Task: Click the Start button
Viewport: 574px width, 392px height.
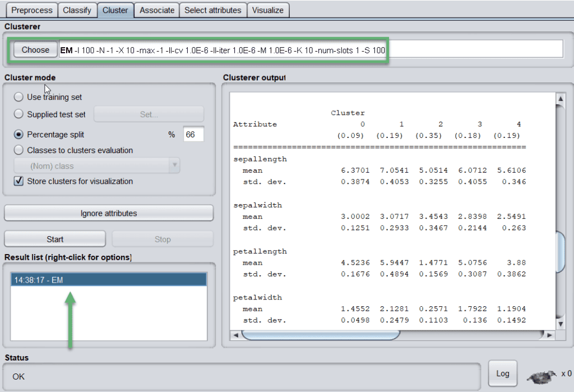Action: tap(55, 239)
